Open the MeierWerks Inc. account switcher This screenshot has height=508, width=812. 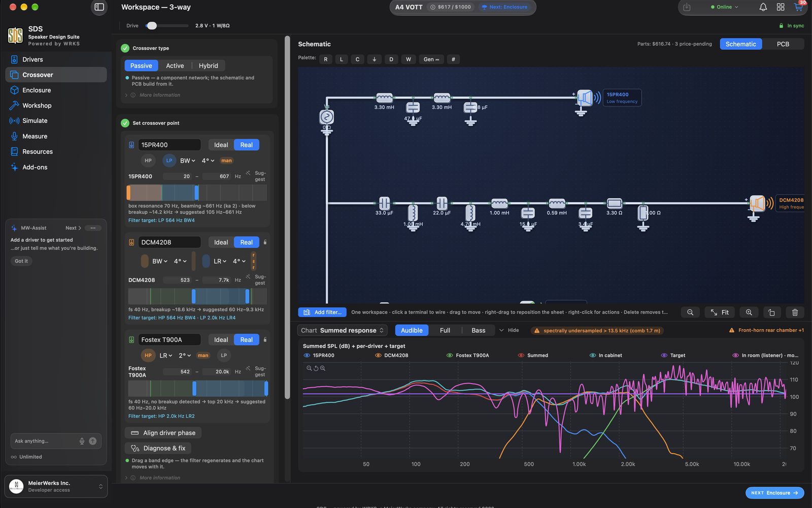coord(56,486)
